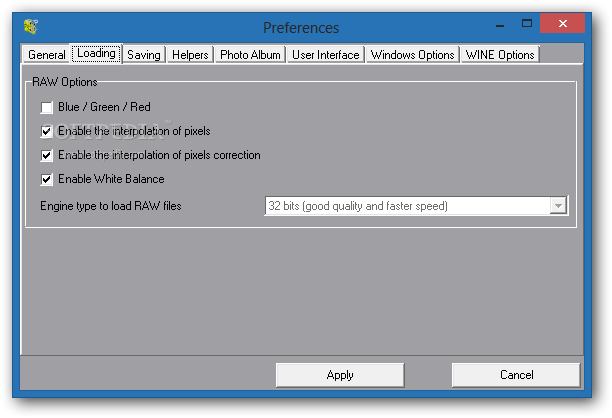612x418 pixels.
Task: Go to the Photo Album tab
Action: tap(250, 55)
